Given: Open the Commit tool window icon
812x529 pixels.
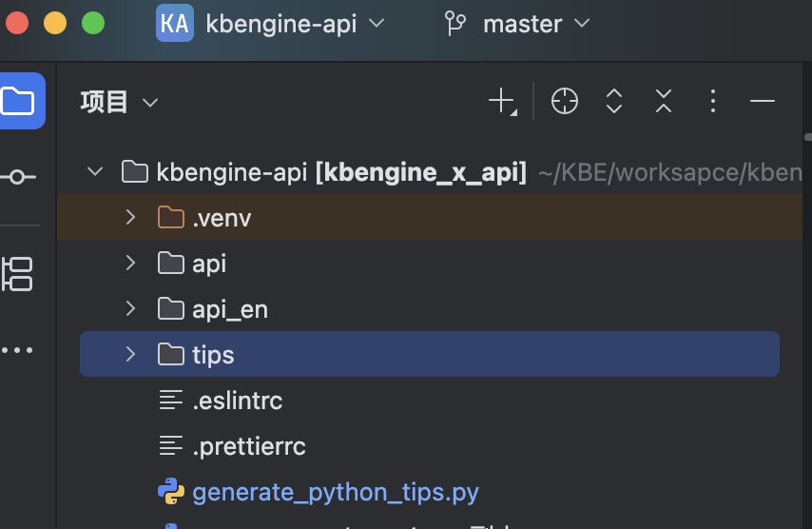Looking at the screenshot, I should tap(18, 177).
